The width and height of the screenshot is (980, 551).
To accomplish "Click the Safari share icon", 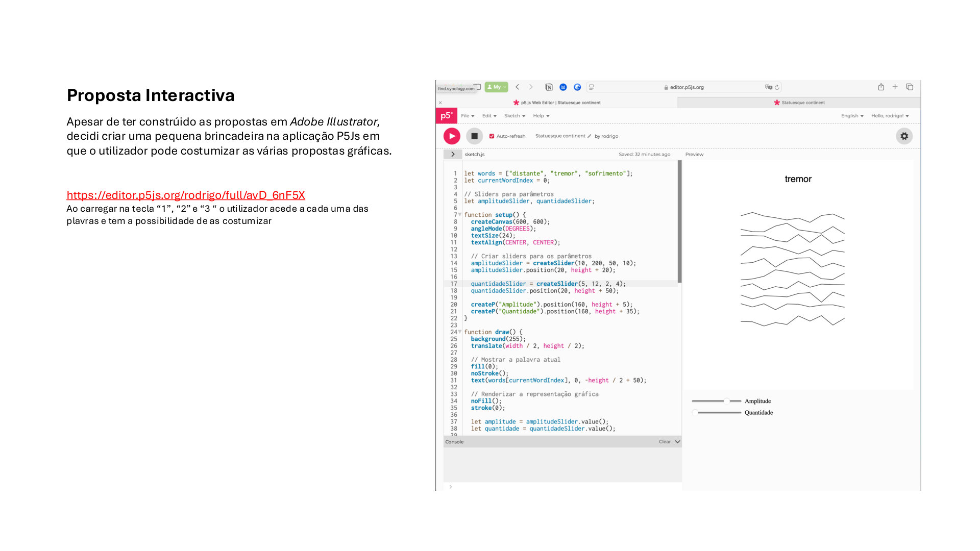I will [881, 87].
